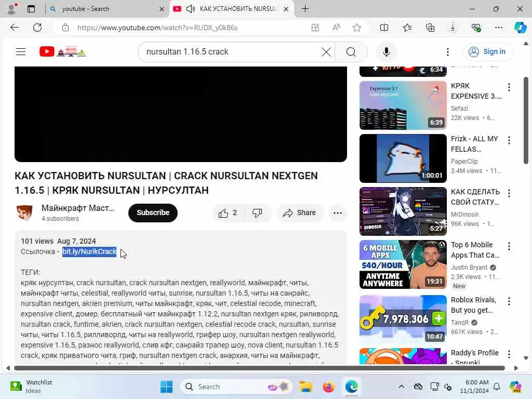Click inside the video player area
532x399 pixels.
tap(180, 114)
